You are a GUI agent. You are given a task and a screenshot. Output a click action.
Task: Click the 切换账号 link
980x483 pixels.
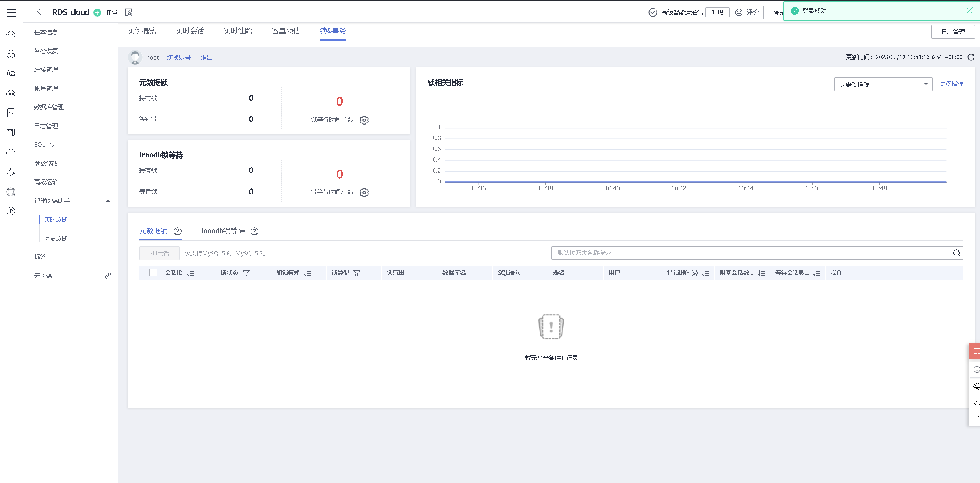point(178,58)
